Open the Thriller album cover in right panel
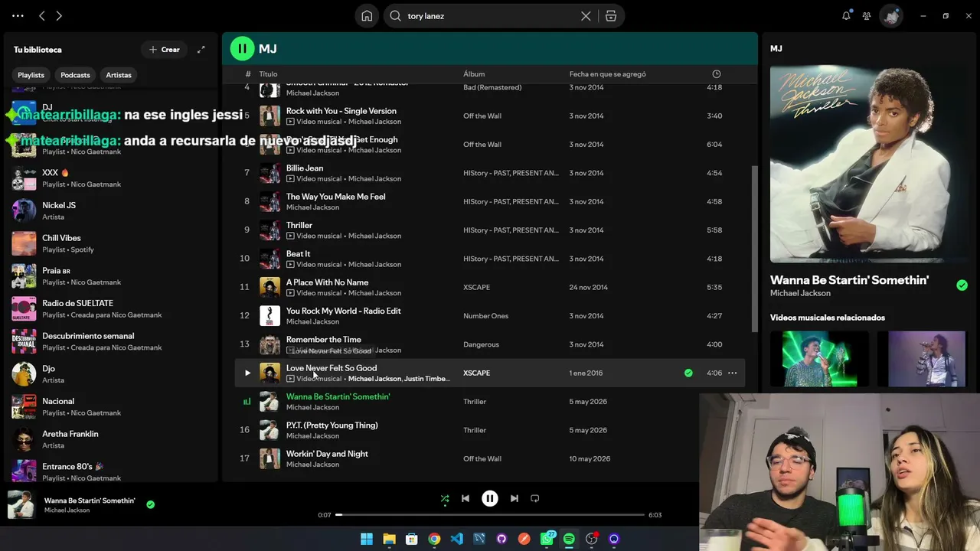This screenshot has height=551, width=980. (869, 164)
